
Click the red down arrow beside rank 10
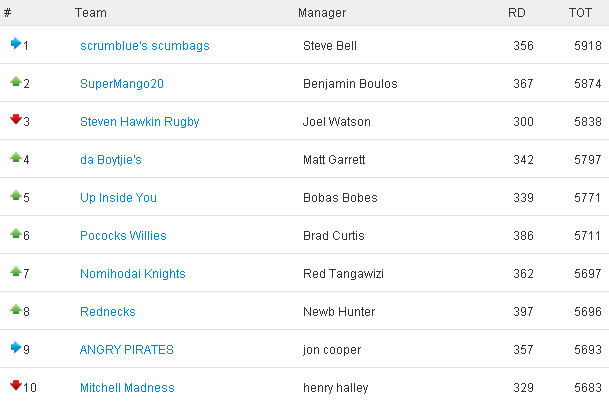pyautogui.click(x=16, y=385)
